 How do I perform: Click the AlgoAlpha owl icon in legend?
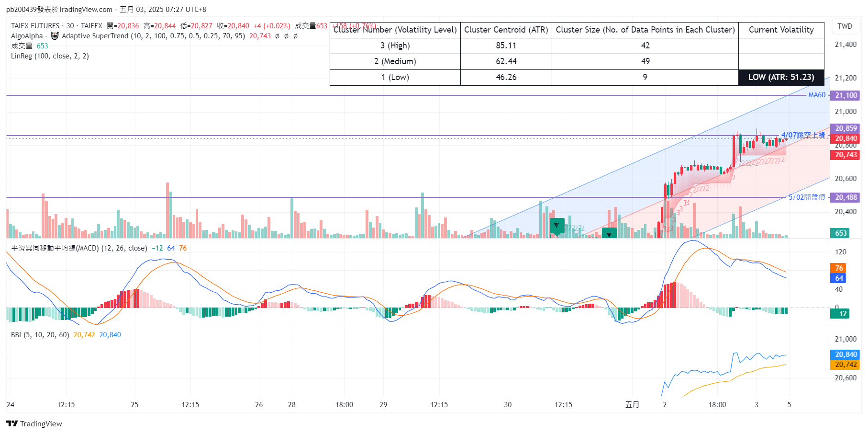[55, 36]
